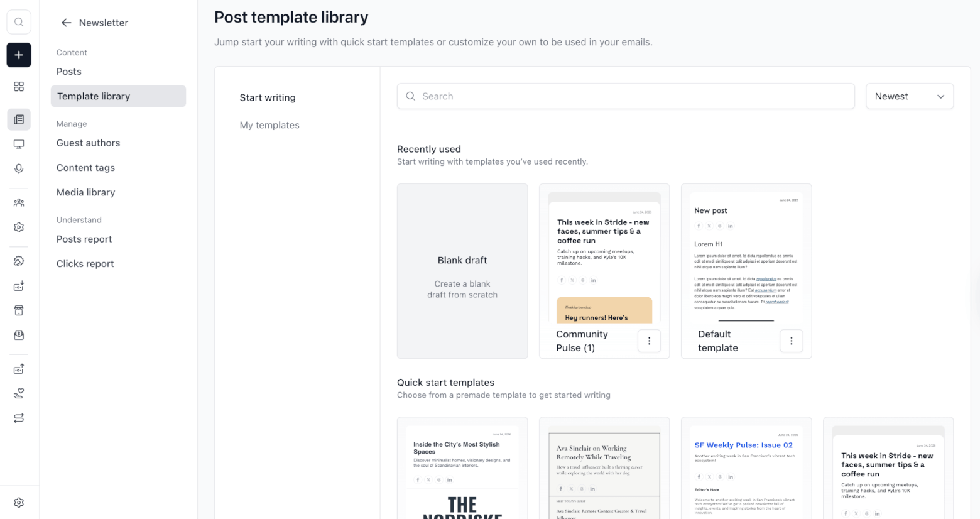Open the storefront marketplace icon
This screenshot has height=519, width=980.
[x=19, y=310]
